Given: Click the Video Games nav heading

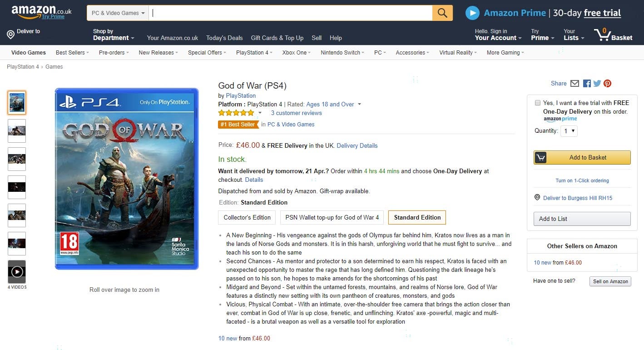Looking at the screenshot, I should (29, 53).
